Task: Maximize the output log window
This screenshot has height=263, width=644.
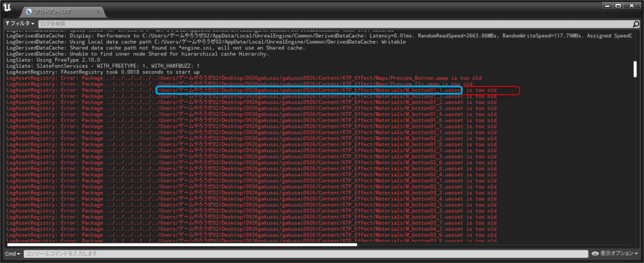Action: point(617,6)
